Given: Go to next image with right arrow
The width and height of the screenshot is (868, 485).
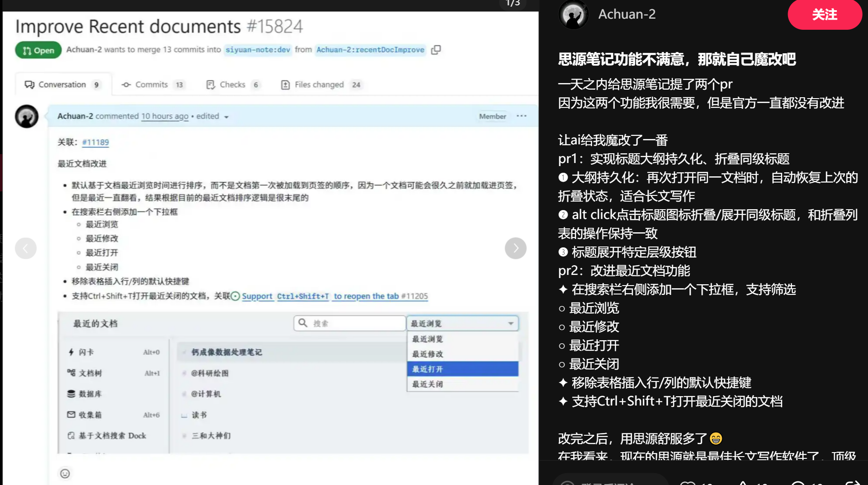Looking at the screenshot, I should tap(515, 248).
